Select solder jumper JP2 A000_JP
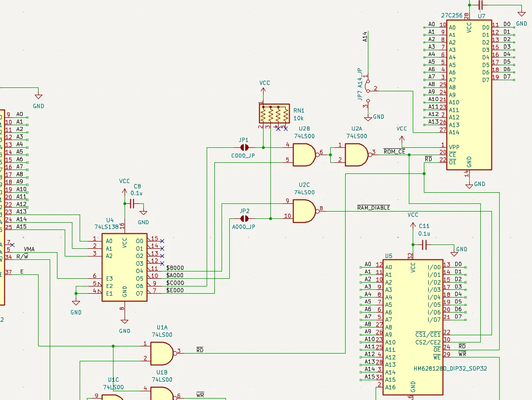Screen dimensions: 532x400 tap(244, 218)
